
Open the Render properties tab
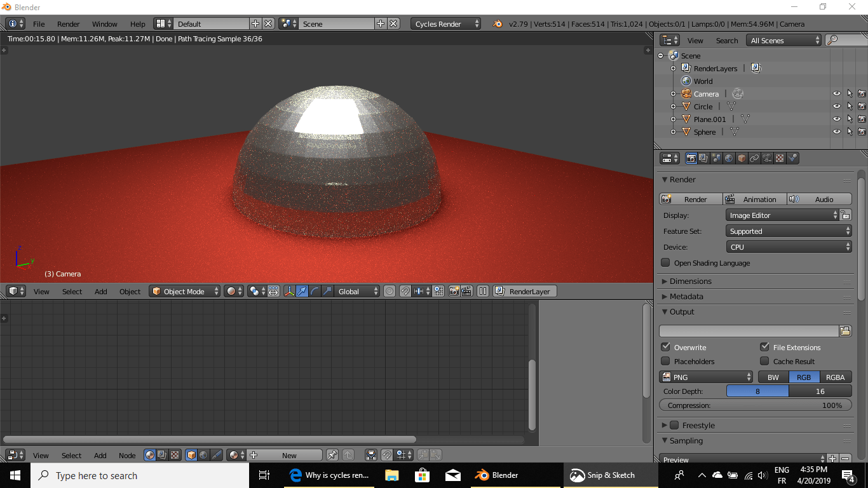pyautogui.click(x=691, y=158)
